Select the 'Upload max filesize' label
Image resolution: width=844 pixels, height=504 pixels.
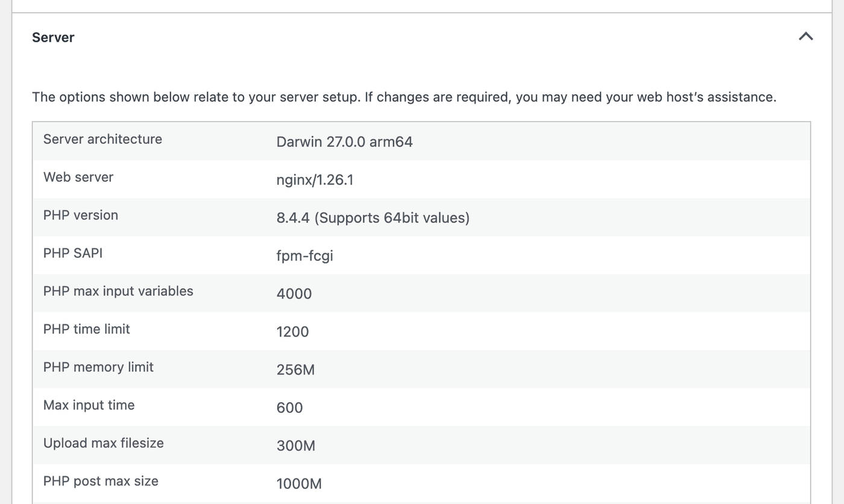[x=104, y=443]
